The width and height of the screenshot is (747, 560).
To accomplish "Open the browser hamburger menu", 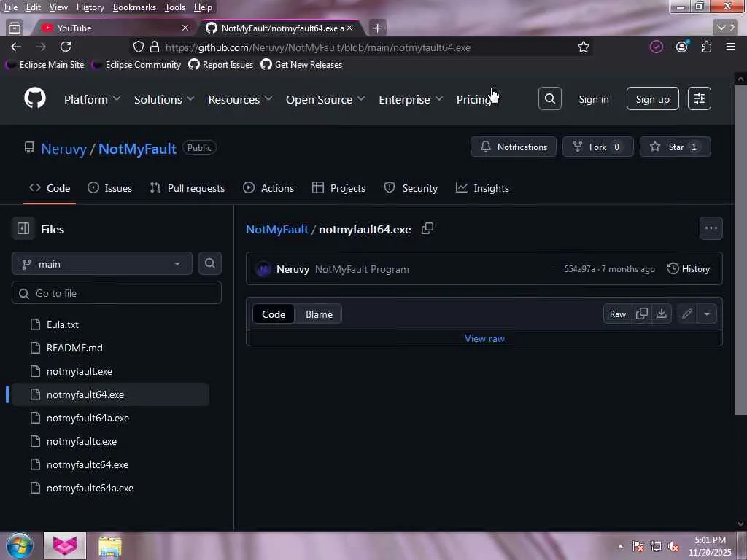I will 731,47.
